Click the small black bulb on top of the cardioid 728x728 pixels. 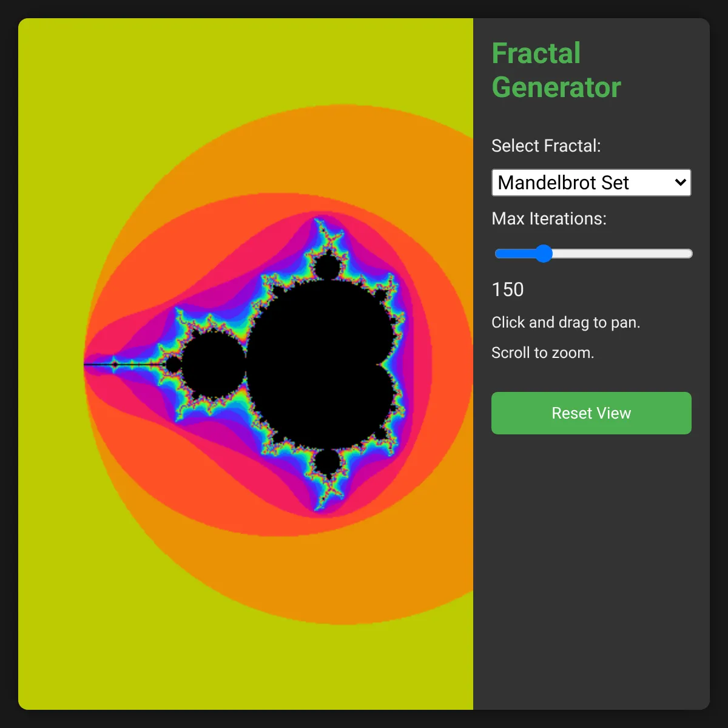click(328, 267)
